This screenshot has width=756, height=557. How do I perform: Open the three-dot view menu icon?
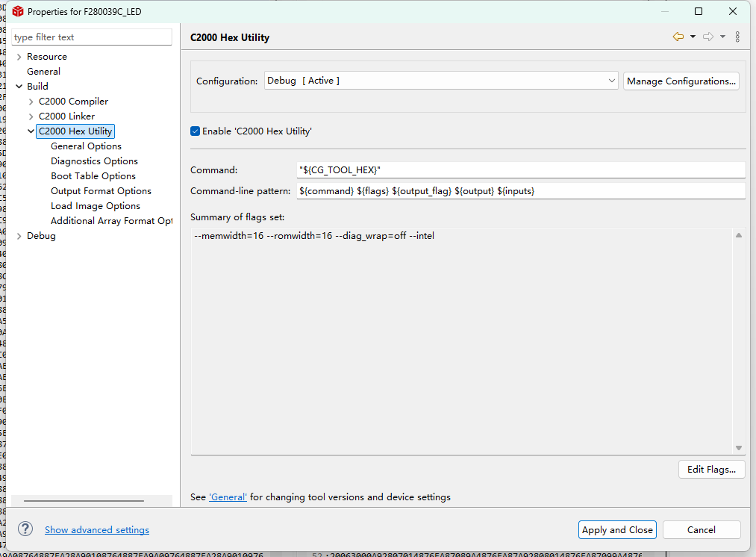pyautogui.click(x=737, y=37)
